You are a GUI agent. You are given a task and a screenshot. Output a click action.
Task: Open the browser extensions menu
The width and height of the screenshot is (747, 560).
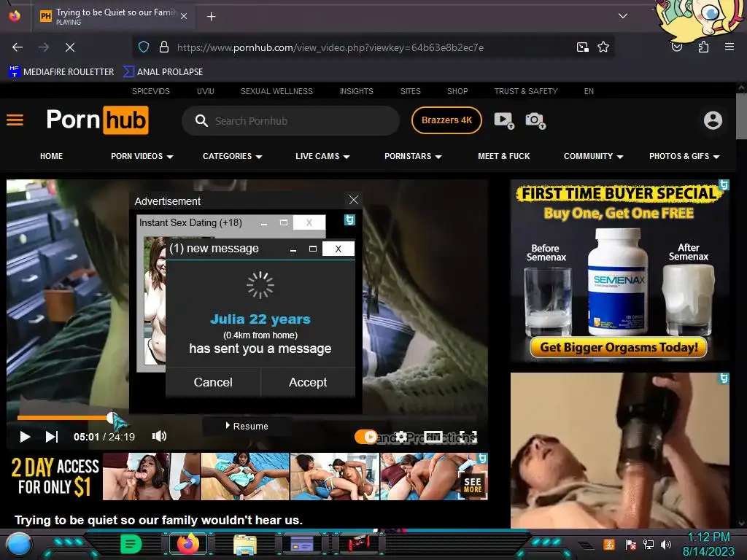pos(703,47)
